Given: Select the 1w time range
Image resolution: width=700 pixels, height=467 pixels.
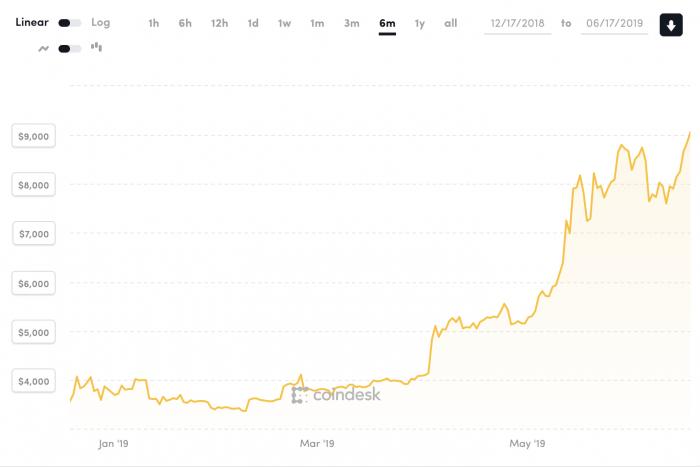Looking at the screenshot, I should tap(285, 23).
